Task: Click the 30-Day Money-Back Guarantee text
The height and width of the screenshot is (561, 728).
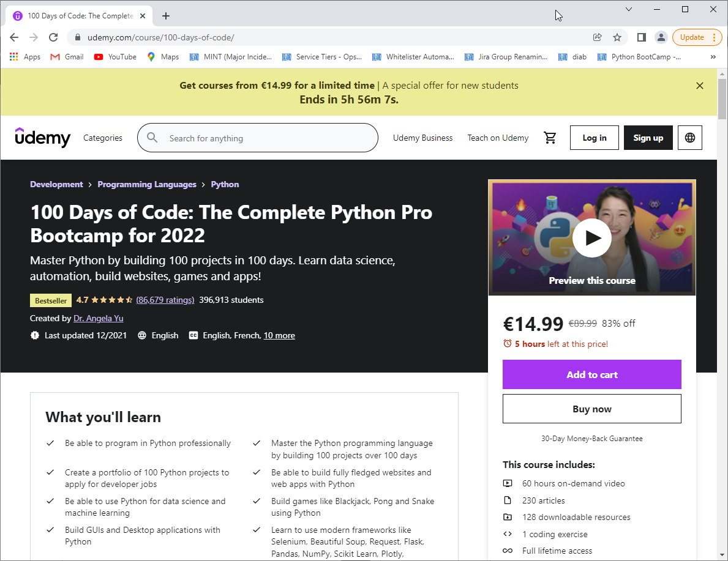Action: [592, 439]
